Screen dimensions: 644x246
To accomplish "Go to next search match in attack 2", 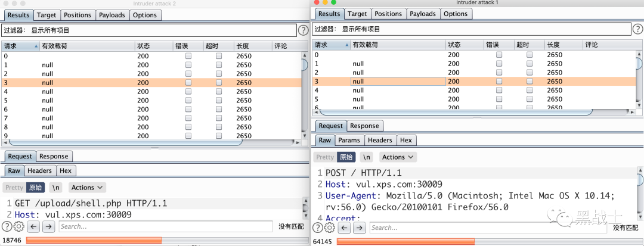I will point(48,226).
